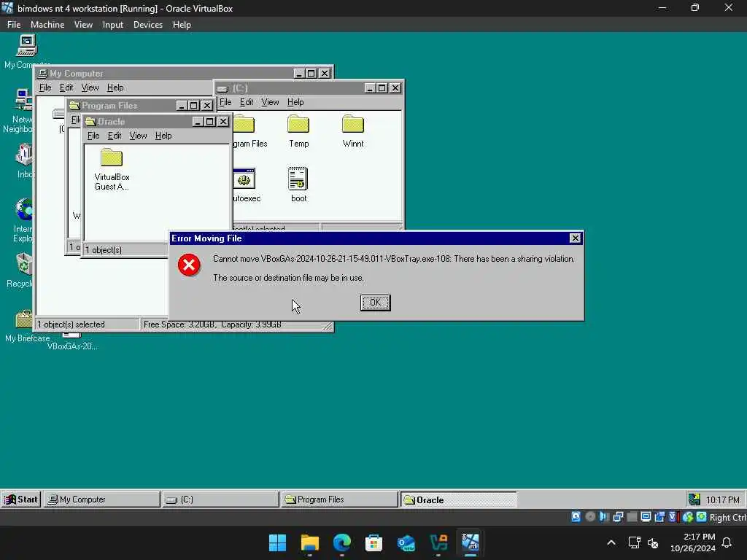Viewport: 747px width, 560px height.
Task: Click the NT system tray icon beside 10:17 PM
Action: [x=694, y=499]
